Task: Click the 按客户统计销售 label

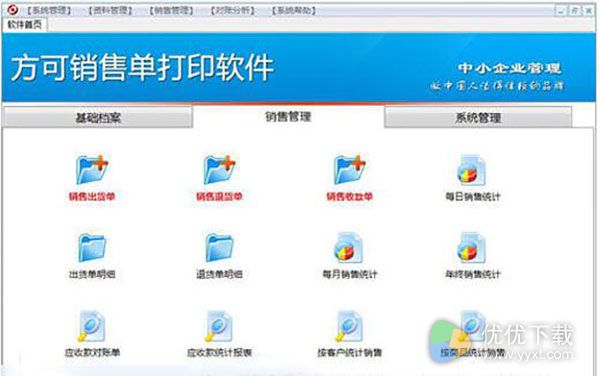Action: 350,352
